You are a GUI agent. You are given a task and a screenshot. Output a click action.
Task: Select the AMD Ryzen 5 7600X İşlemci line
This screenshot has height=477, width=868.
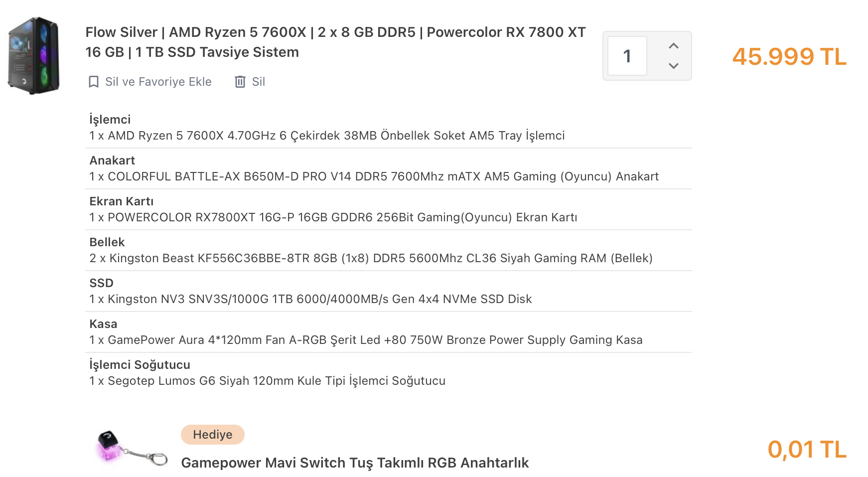click(x=326, y=136)
